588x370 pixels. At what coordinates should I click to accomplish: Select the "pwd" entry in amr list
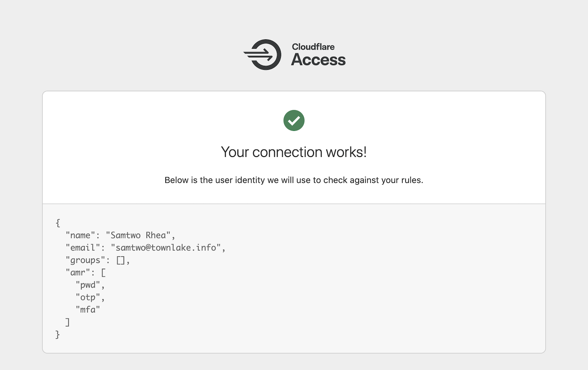pos(88,285)
